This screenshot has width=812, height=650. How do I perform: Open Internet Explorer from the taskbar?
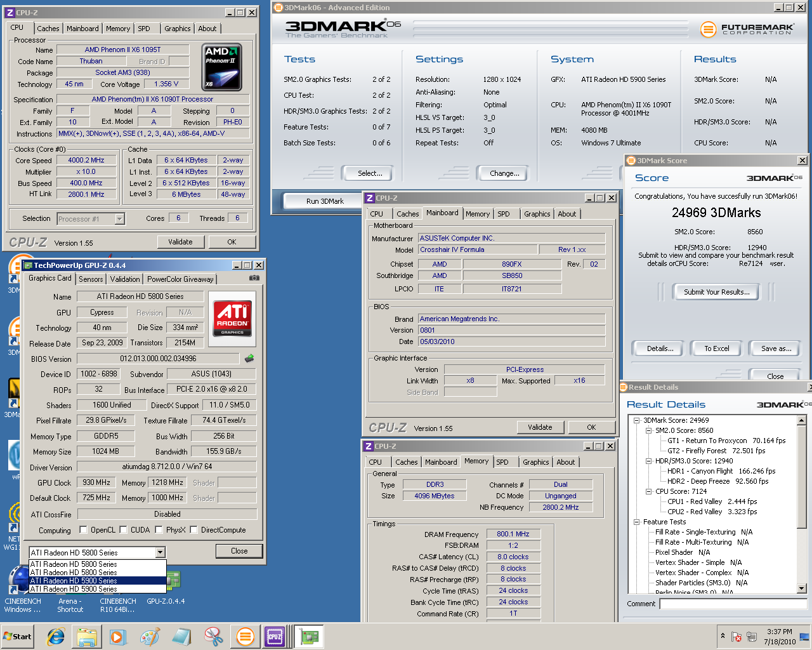[56, 637]
